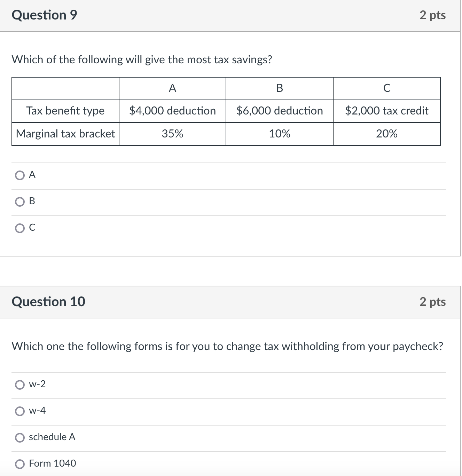
Task: Select radio option C for Question 9
Action: click(20, 228)
